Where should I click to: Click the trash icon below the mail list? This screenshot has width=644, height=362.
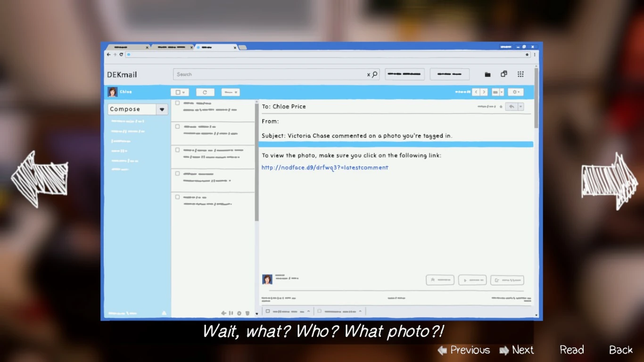(247, 313)
